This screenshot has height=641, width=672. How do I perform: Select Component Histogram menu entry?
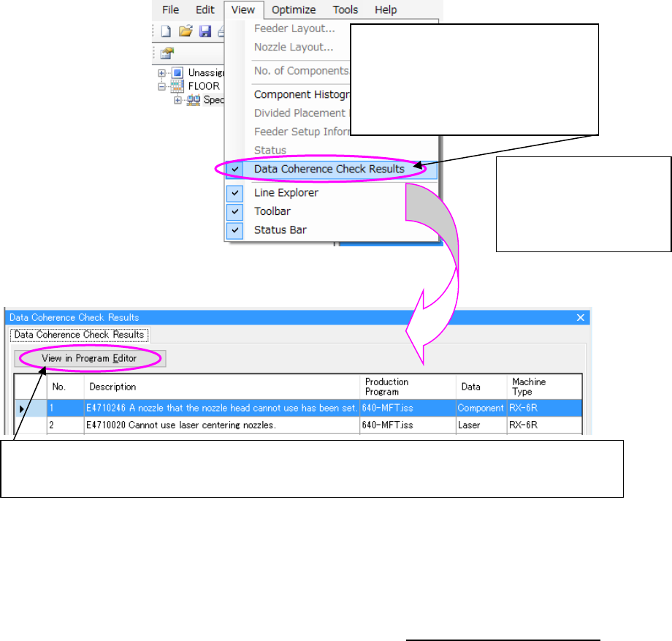click(x=302, y=94)
